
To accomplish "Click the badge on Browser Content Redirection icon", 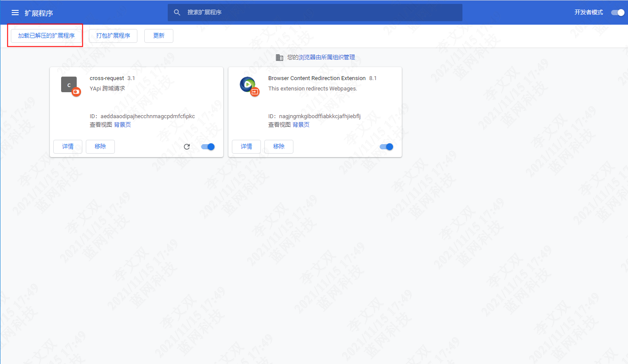I will tap(255, 92).
